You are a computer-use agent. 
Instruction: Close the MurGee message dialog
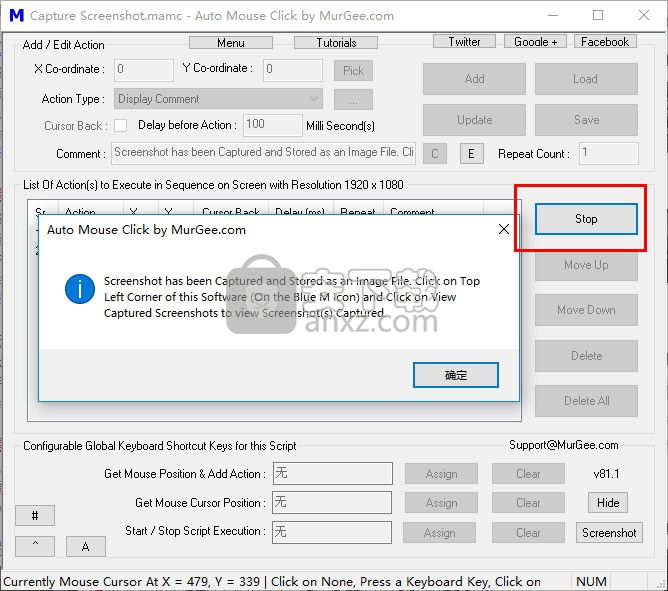[504, 230]
